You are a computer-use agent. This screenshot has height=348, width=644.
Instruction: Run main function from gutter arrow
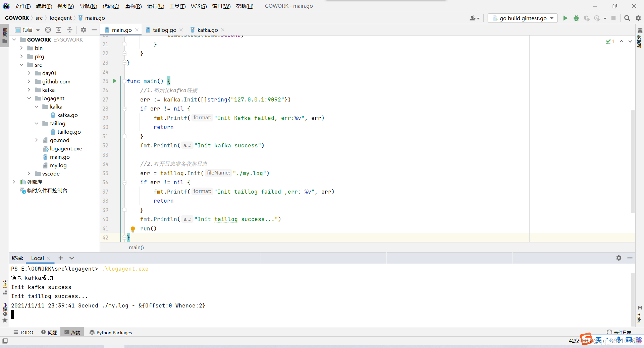coord(115,81)
